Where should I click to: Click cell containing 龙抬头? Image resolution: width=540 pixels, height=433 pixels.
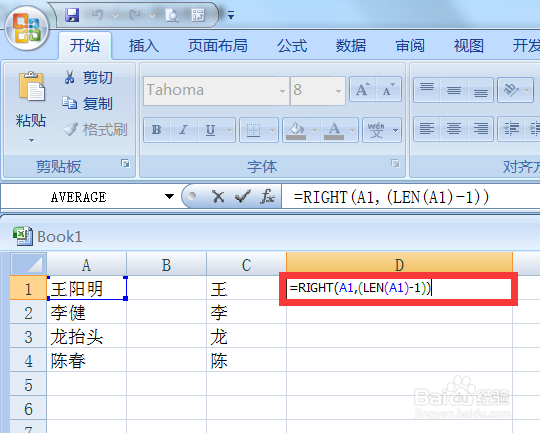(x=86, y=336)
